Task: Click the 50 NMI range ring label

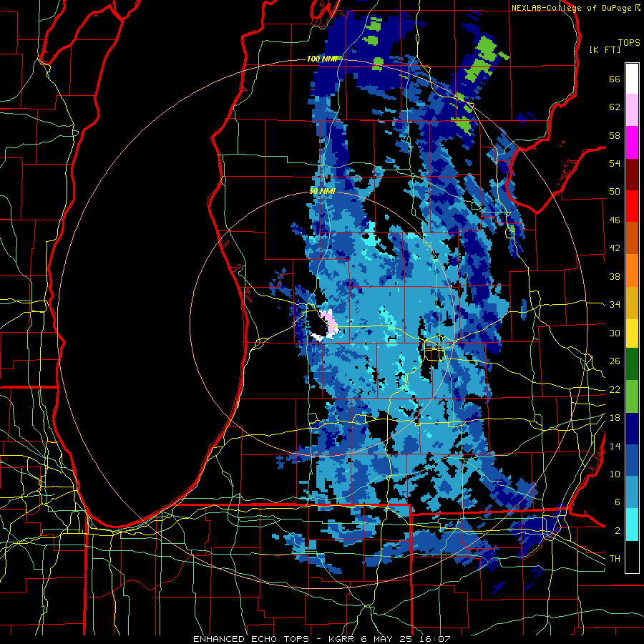Action: (322, 191)
